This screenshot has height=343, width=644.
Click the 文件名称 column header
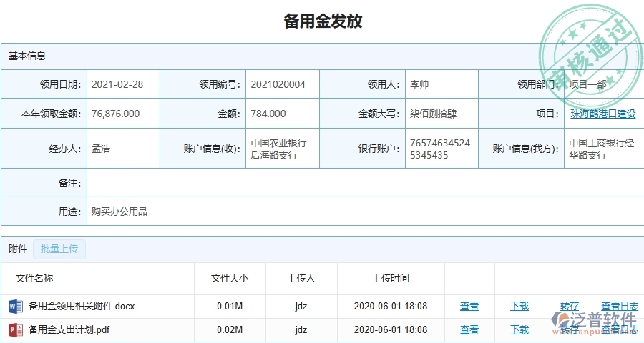coord(34,279)
